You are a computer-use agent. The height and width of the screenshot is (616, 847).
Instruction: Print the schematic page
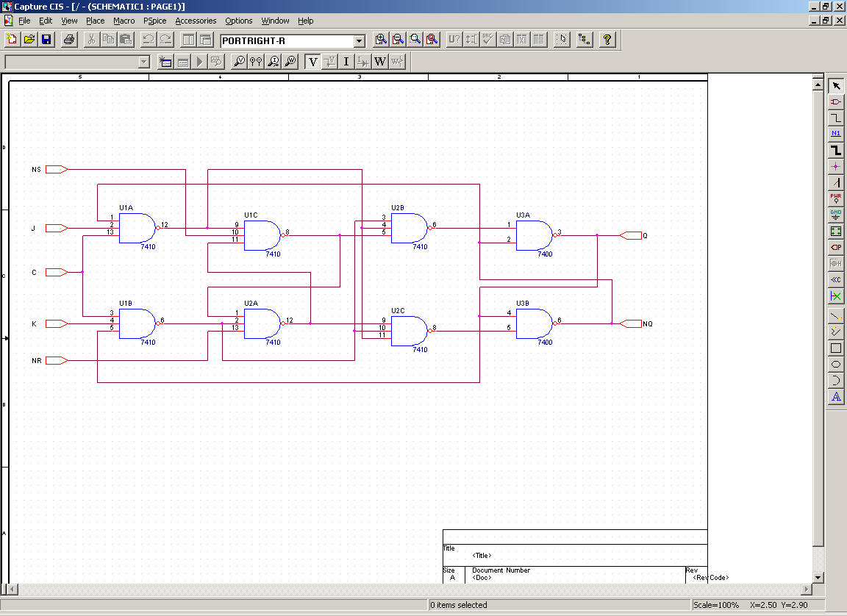(x=68, y=40)
